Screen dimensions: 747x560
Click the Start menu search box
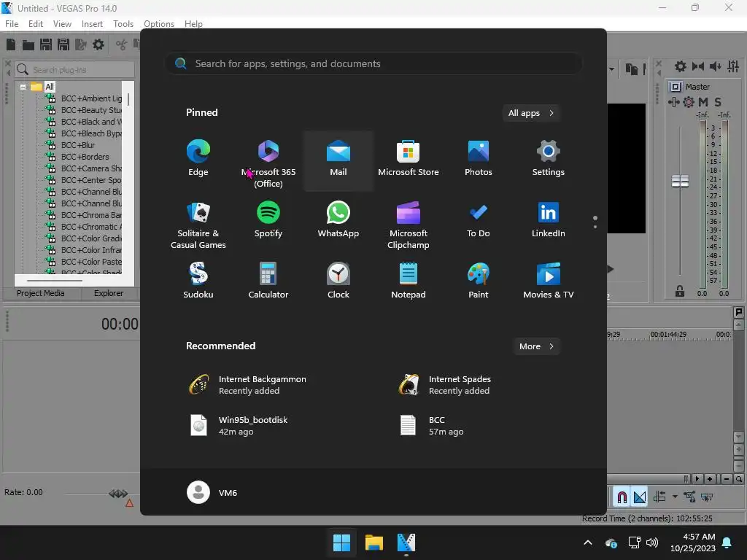click(x=373, y=63)
